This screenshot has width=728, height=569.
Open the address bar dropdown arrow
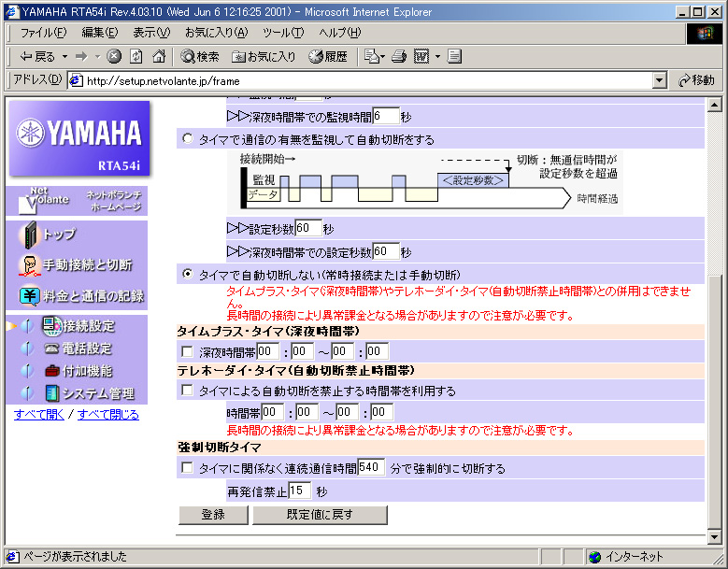click(660, 80)
